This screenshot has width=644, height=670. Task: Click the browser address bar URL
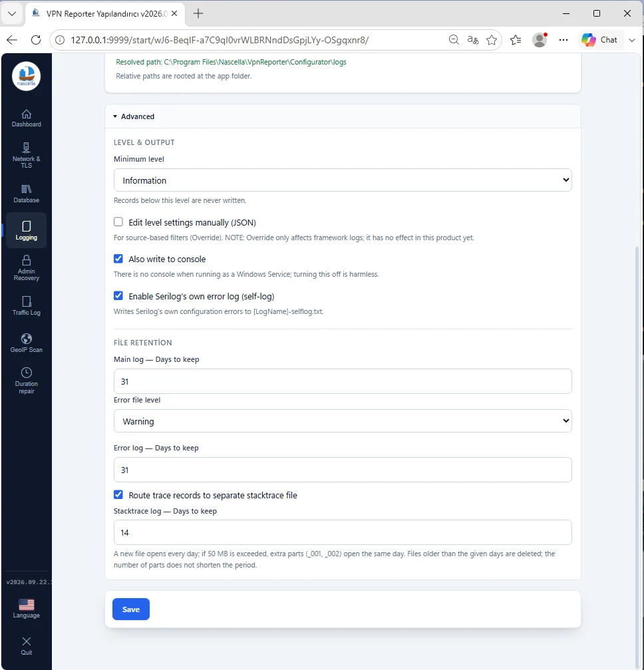tap(220, 40)
